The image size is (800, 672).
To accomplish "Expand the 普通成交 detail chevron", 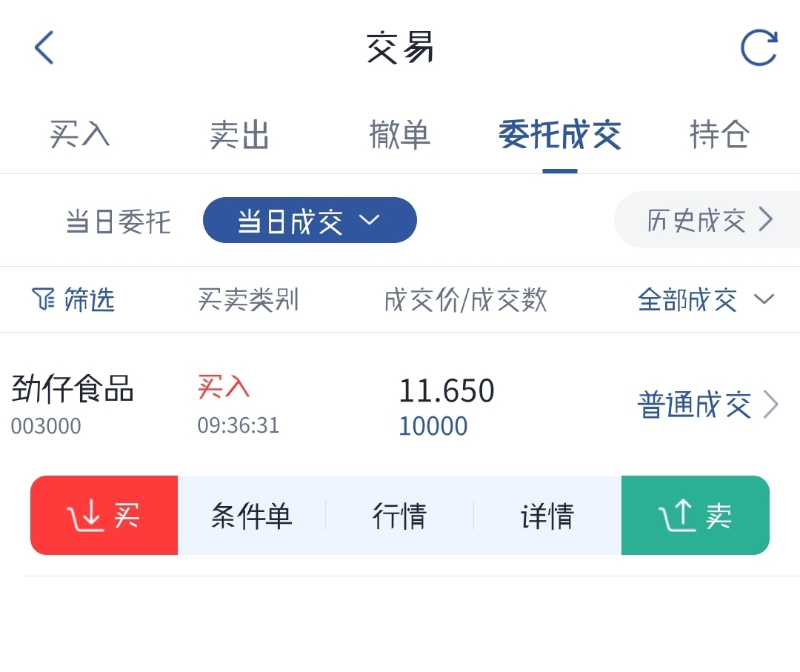I will (x=771, y=405).
